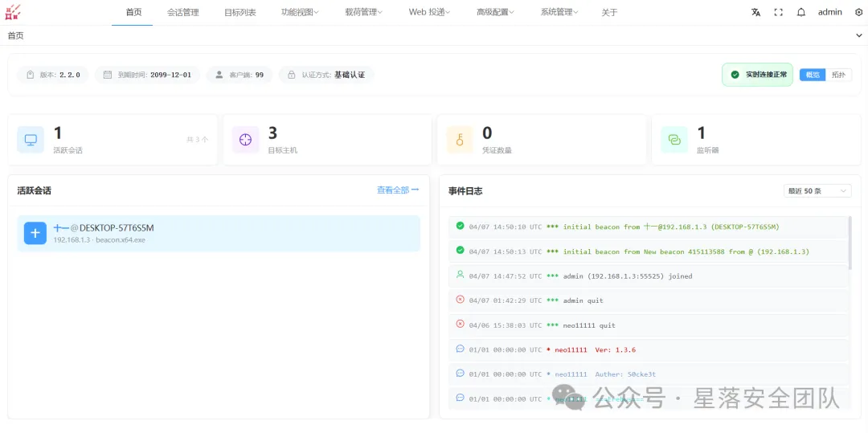Open the 会话管理 menu item
This screenshot has width=868, height=433.
click(x=182, y=12)
